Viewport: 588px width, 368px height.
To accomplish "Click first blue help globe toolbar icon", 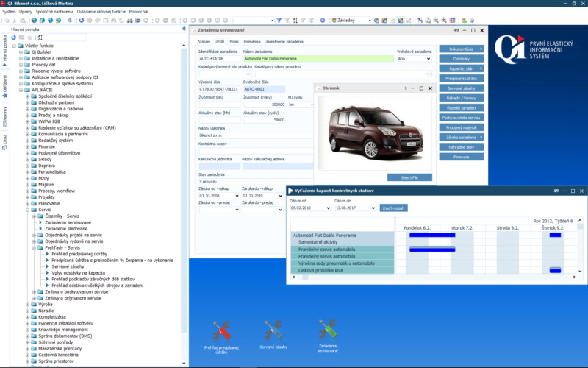I will pyautogui.click(x=34, y=21).
